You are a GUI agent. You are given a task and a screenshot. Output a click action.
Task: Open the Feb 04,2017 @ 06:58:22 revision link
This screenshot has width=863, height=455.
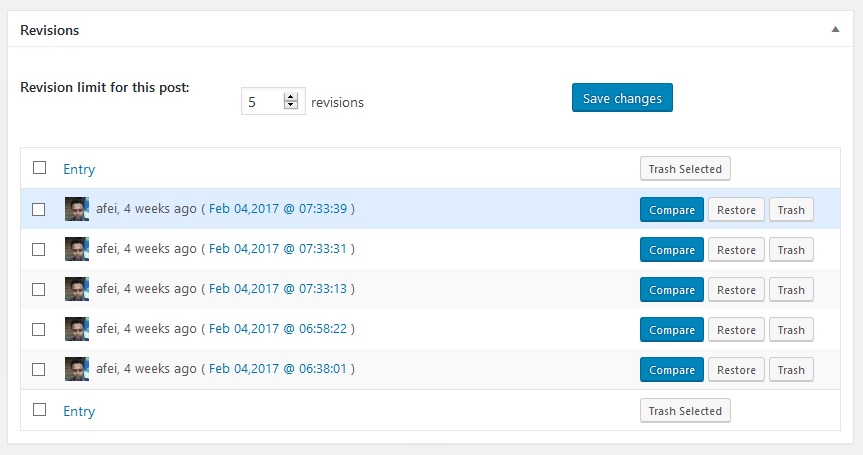[x=278, y=328]
